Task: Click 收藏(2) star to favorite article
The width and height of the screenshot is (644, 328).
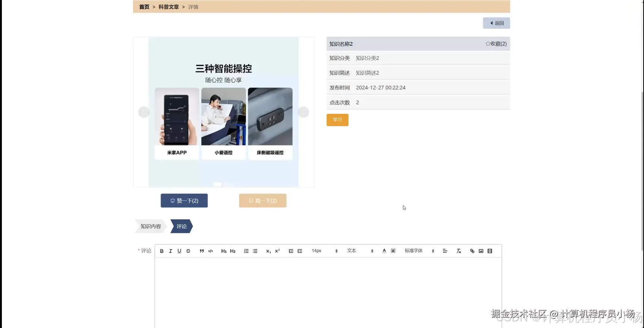Action: coord(496,44)
